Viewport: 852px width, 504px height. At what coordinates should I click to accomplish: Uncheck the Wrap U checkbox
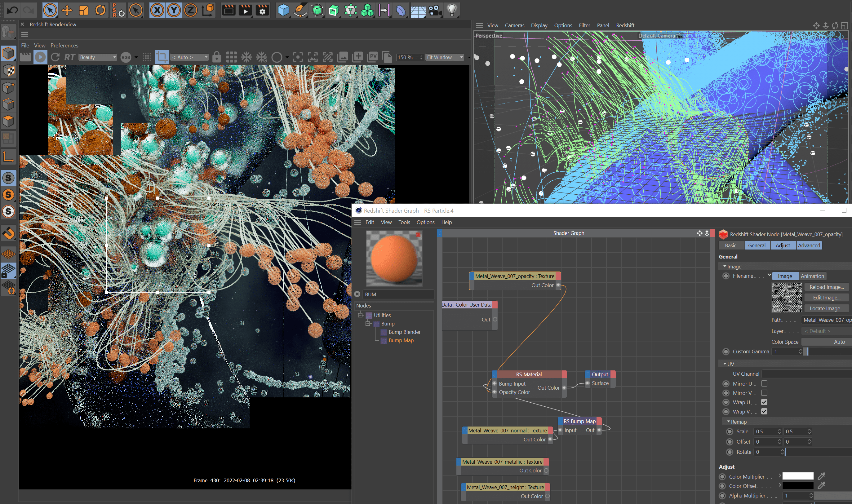tap(764, 402)
